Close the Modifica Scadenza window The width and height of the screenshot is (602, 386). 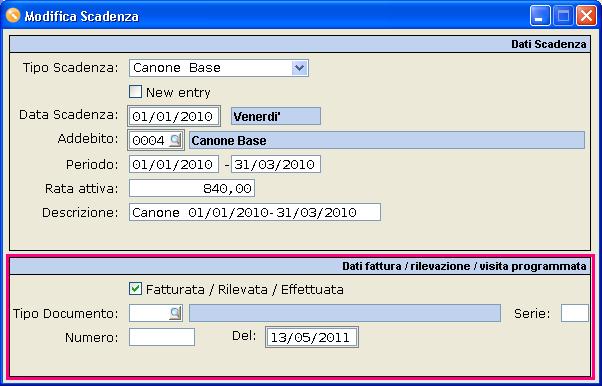[x=587, y=16]
